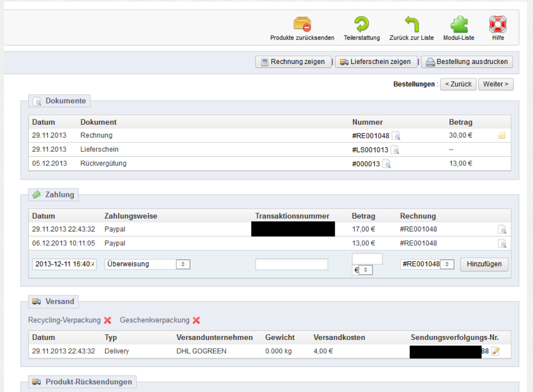
Task: Open the #RE001048 invoice dropdown
Action: click(427, 264)
